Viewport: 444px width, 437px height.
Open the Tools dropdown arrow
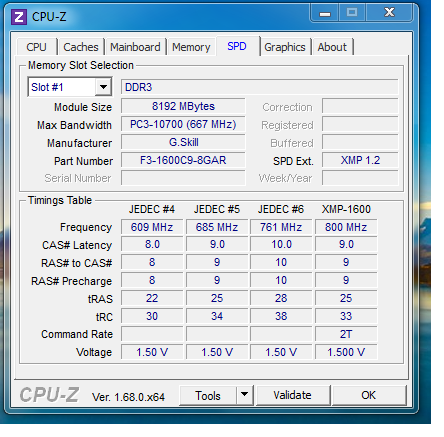click(245, 395)
